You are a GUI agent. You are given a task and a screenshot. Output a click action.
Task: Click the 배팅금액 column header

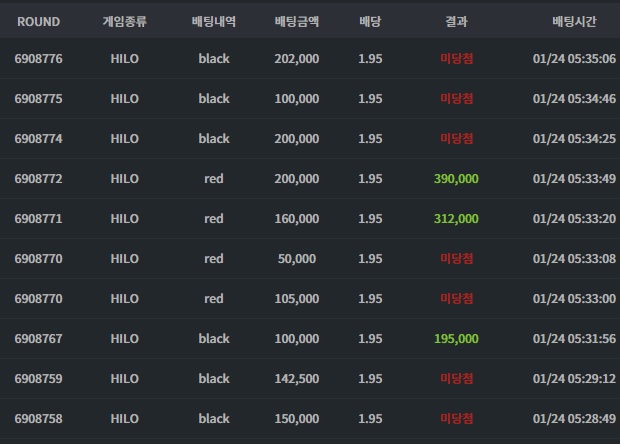pos(297,21)
